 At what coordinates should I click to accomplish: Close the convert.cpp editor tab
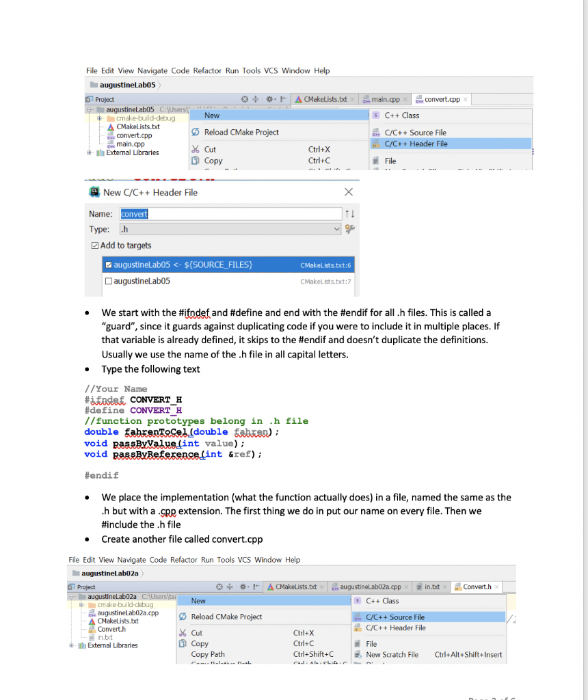[465, 99]
